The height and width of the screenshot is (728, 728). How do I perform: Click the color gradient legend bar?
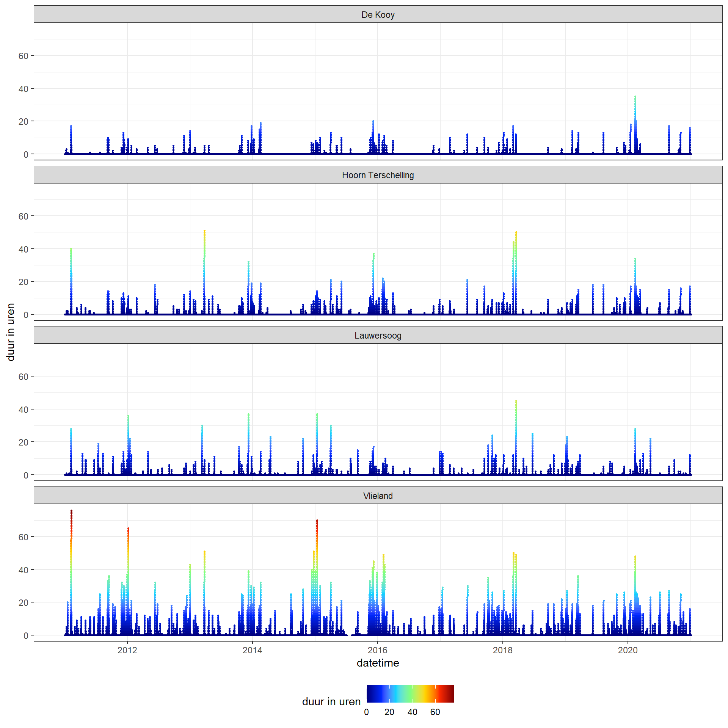click(410, 694)
